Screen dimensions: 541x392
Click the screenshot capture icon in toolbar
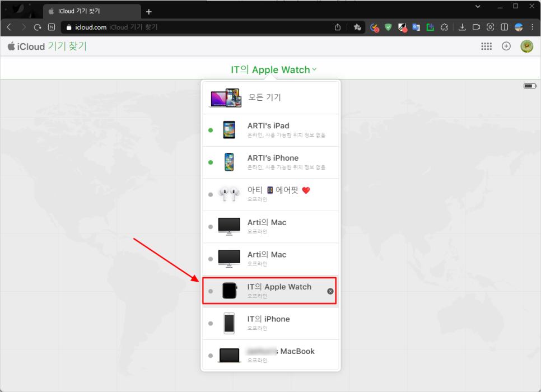pos(490,27)
